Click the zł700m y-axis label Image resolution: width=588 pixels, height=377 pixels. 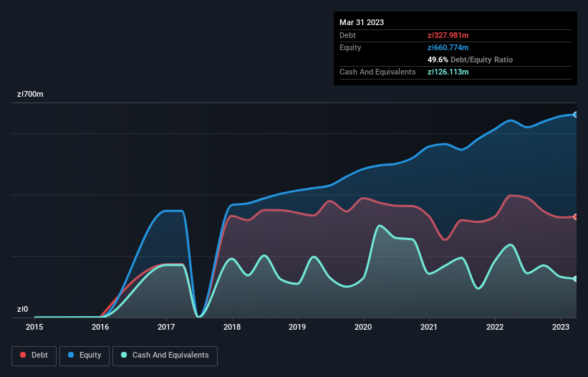(30, 94)
